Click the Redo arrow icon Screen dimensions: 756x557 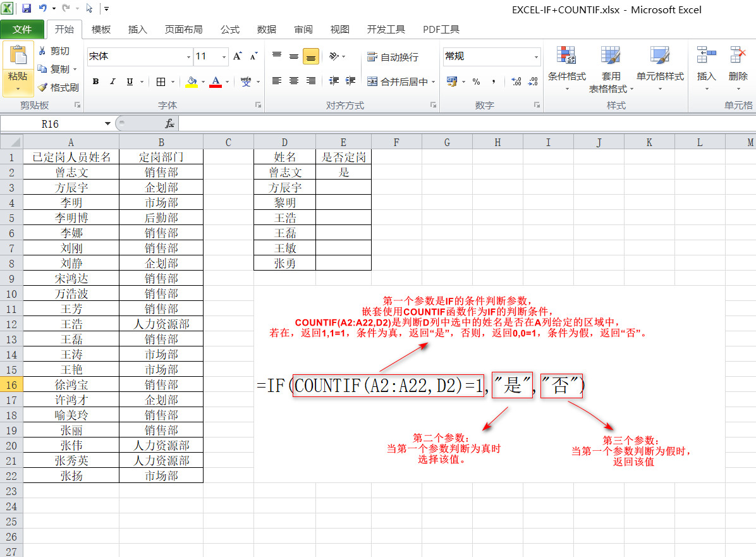tap(66, 8)
